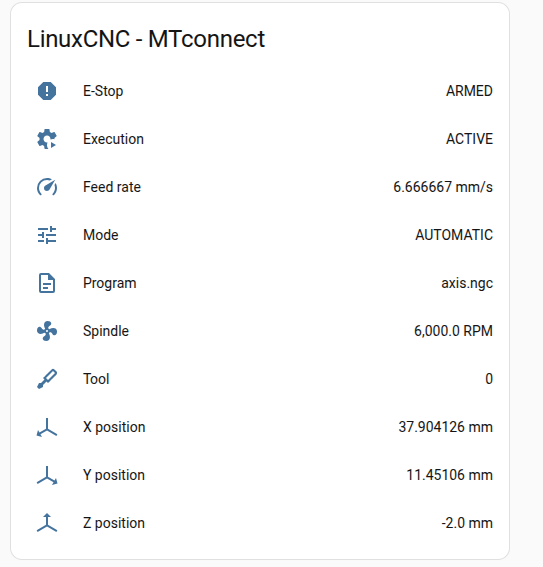This screenshot has width=543, height=567.
Task: Click the Feed rate speedometer icon
Action: click(47, 187)
